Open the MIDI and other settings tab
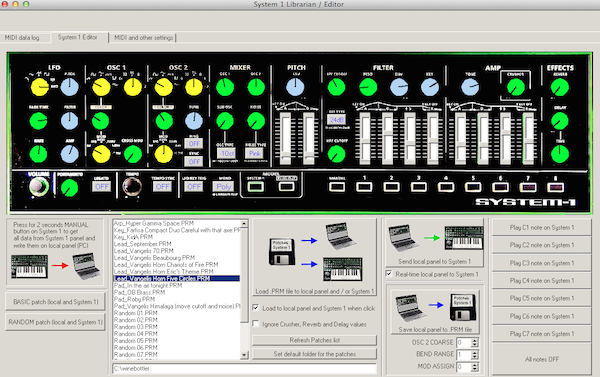 pos(143,38)
